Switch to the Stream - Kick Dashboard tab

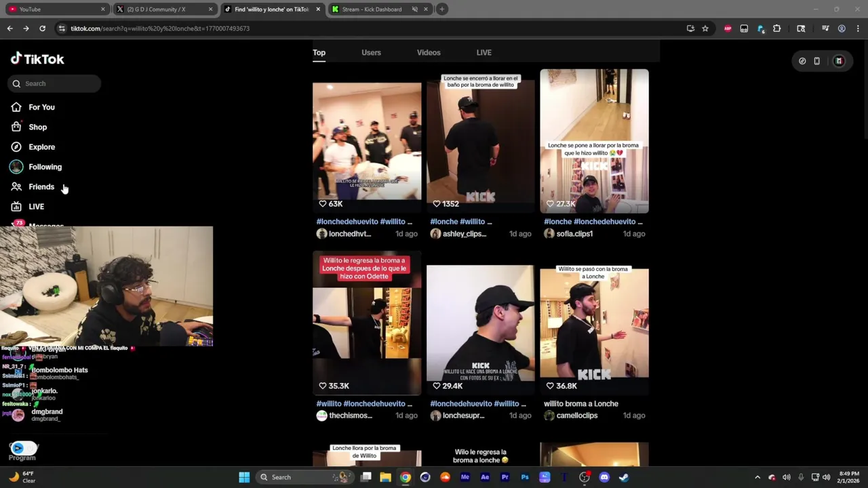click(372, 9)
